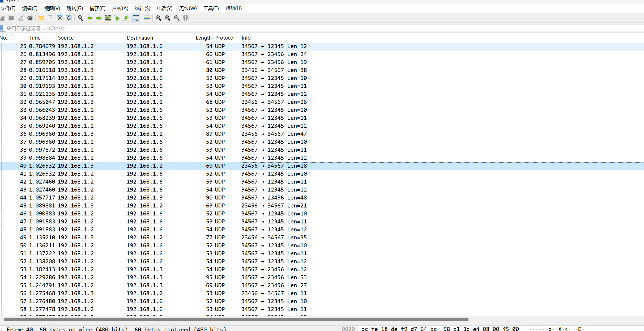Click the display filter input field
The width and height of the screenshot is (644, 331).
pyautogui.click(x=324, y=28)
